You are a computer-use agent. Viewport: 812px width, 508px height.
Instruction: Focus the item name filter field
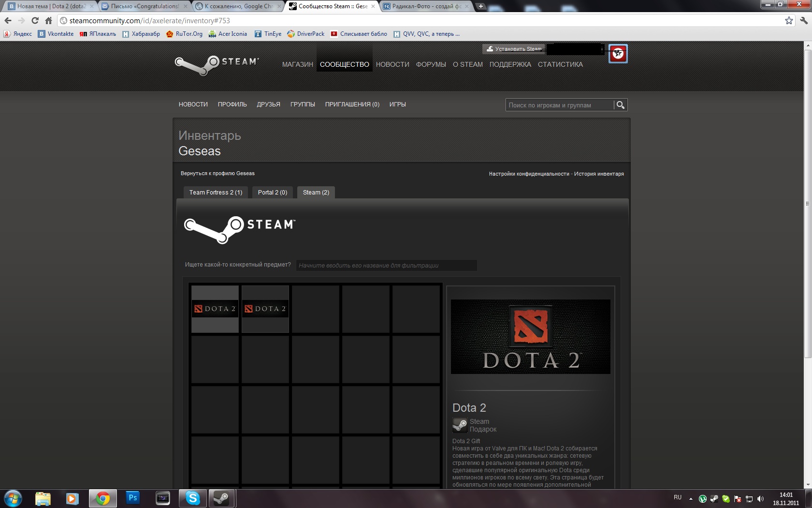tap(387, 265)
